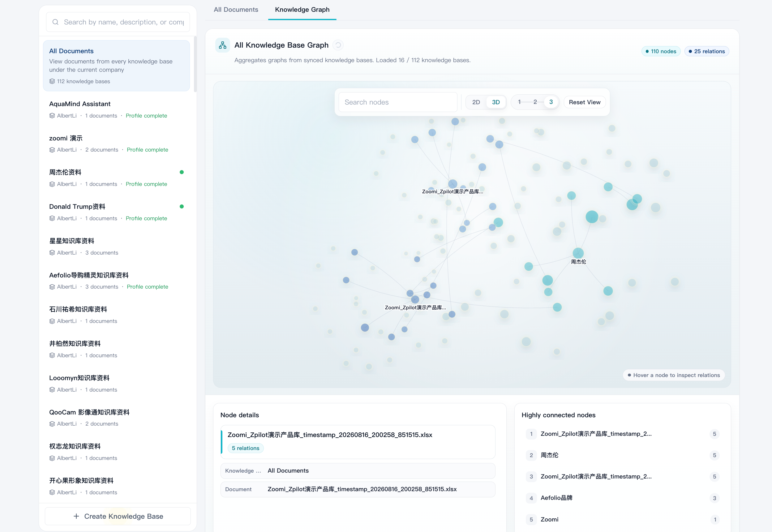This screenshot has width=772, height=532.
Task: Open QooCam 影像通知识库资料 knowledge base
Action: point(116,418)
